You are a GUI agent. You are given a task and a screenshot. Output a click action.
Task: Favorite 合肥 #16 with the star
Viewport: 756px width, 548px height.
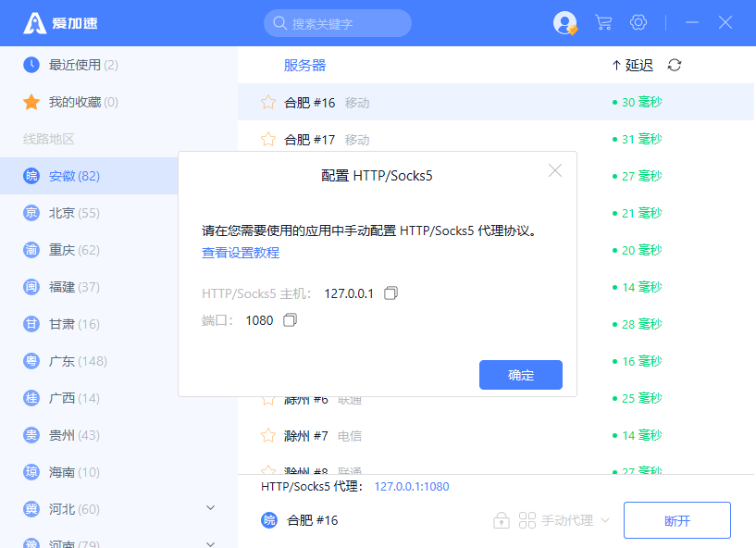tap(268, 103)
